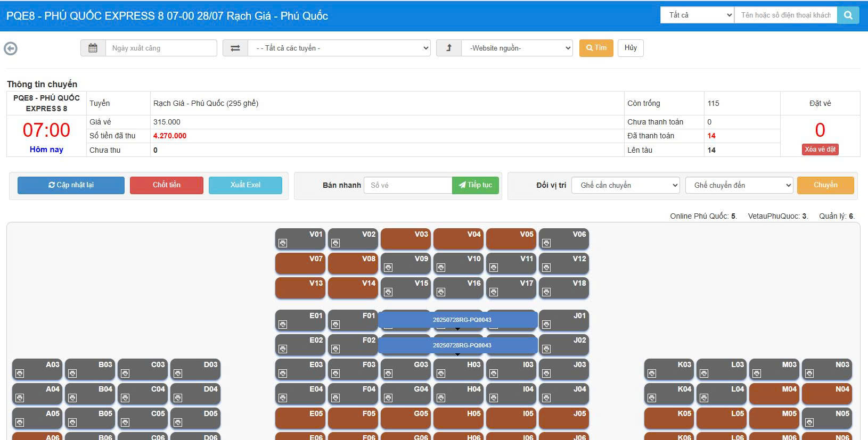Open the 'Website nguồn' dropdown
868x440 pixels.
coord(517,48)
